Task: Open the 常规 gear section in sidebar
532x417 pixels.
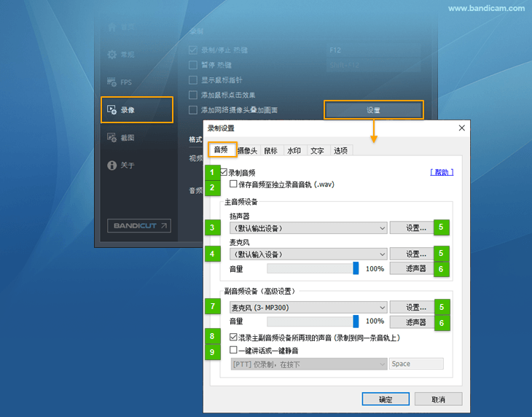Action: point(121,55)
